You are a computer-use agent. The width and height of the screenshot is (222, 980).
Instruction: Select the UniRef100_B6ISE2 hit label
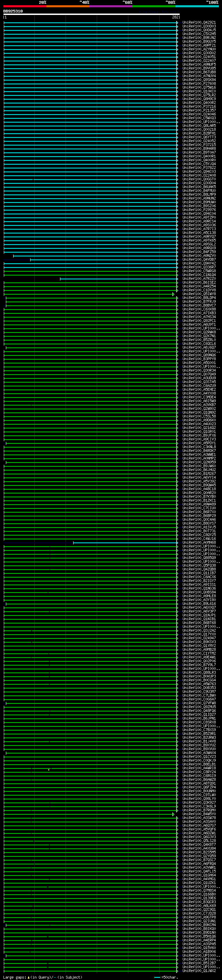pos(199,282)
